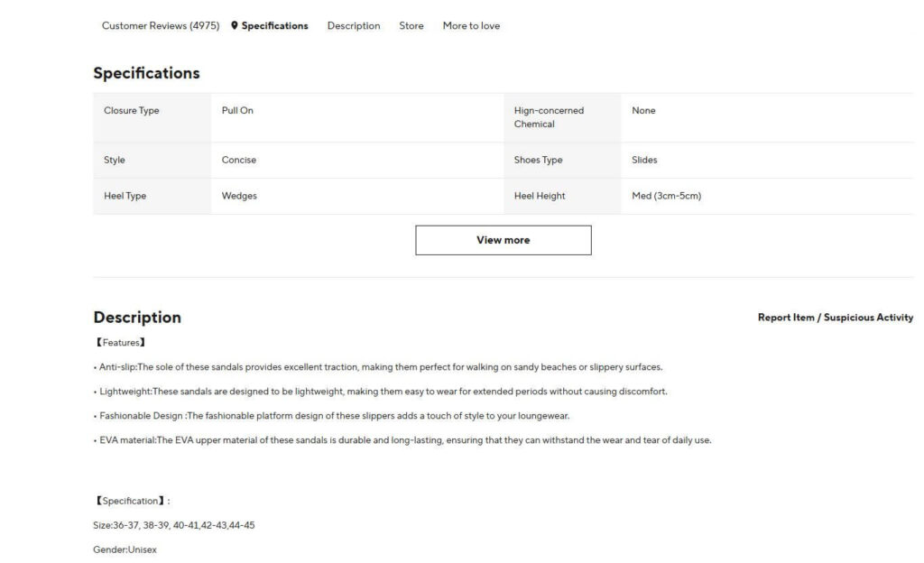Click the Specifications section heading

click(x=147, y=73)
